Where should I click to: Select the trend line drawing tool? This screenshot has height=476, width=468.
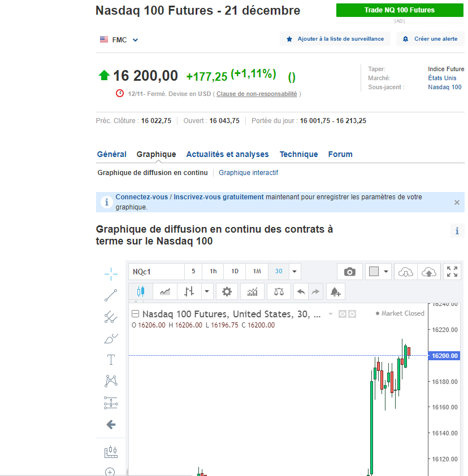pyautogui.click(x=111, y=295)
